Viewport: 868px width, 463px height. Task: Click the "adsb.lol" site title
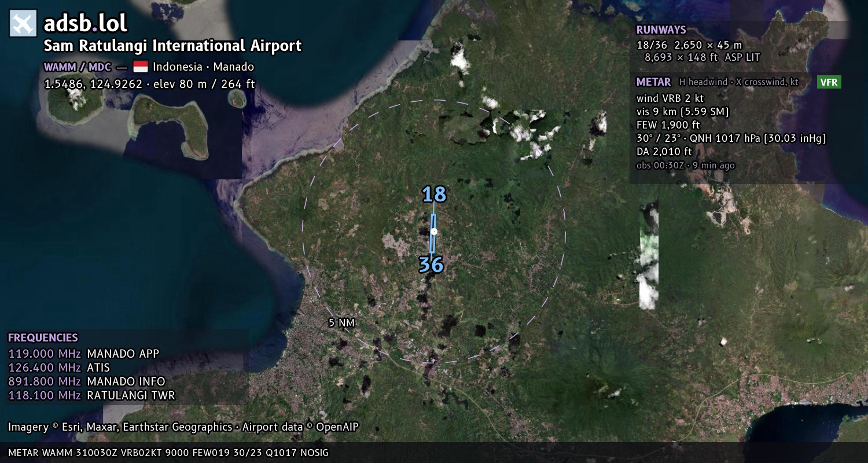86,23
